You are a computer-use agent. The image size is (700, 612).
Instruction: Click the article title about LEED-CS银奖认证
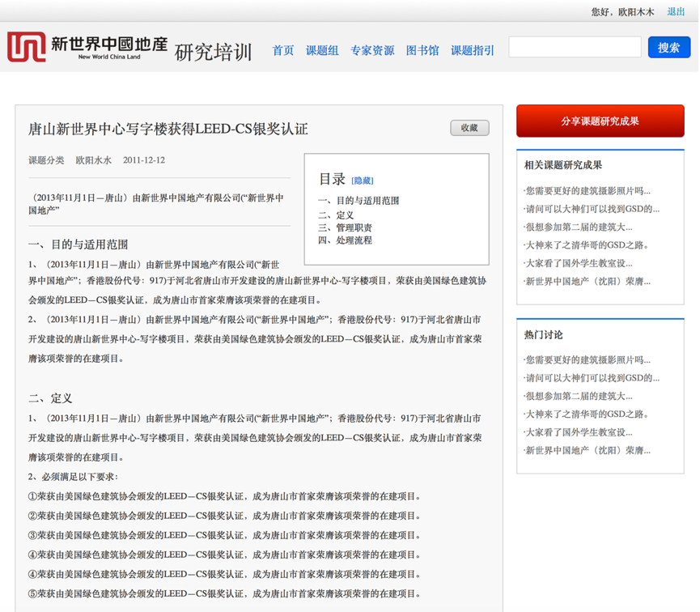(x=168, y=129)
